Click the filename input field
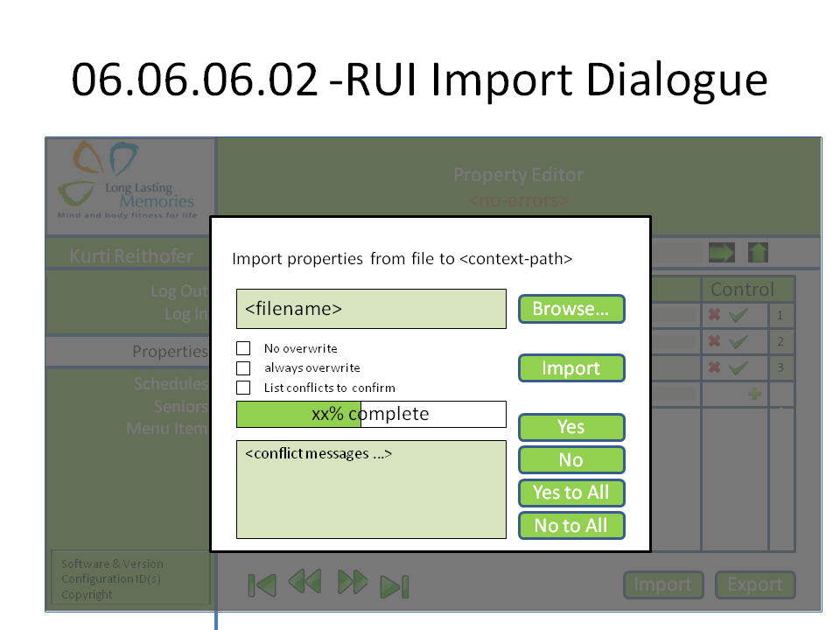Image resolution: width=840 pixels, height=630 pixels. tap(371, 309)
